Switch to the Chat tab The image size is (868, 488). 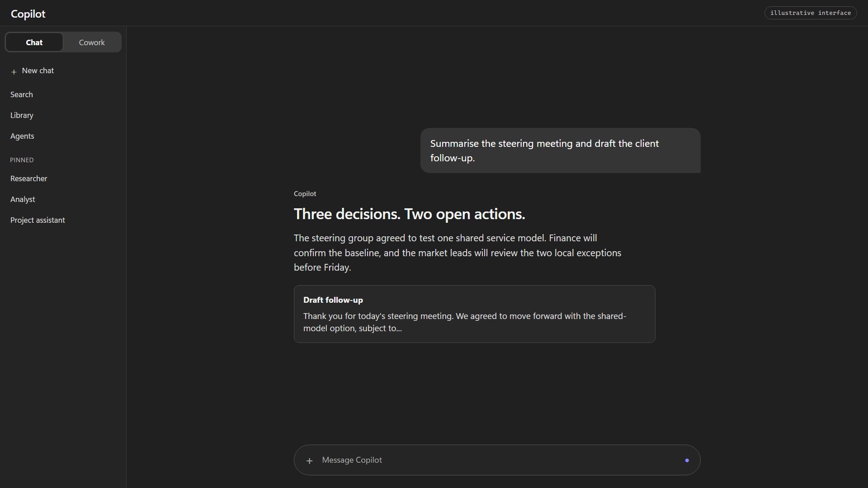34,42
